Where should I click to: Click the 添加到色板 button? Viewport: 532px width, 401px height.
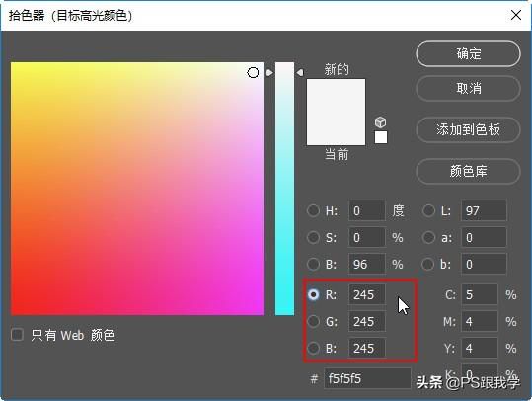click(468, 129)
